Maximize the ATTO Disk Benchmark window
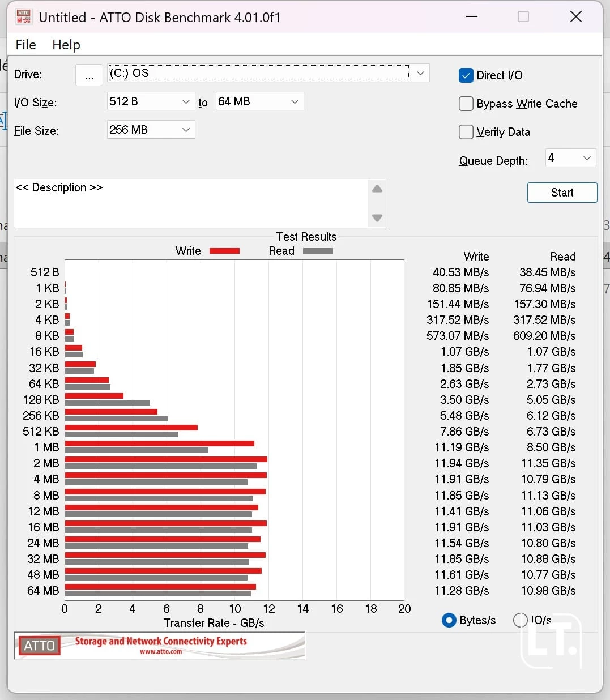Viewport: 610px width, 700px height. pyautogui.click(x=523, y=16)
